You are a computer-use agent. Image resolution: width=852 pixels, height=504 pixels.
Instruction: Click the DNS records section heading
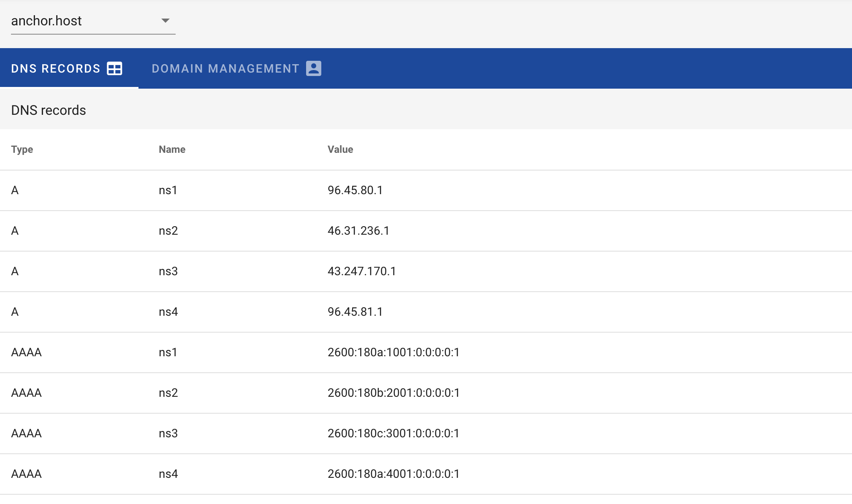(49, 110)
